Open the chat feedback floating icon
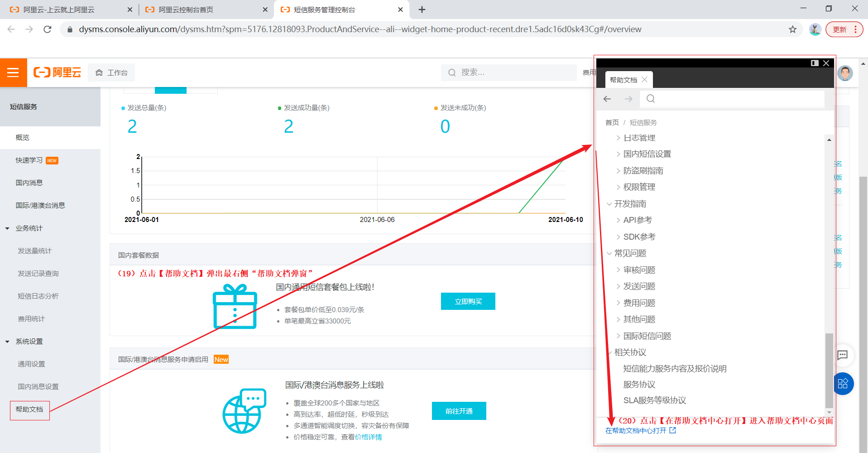 pos(843,355)
